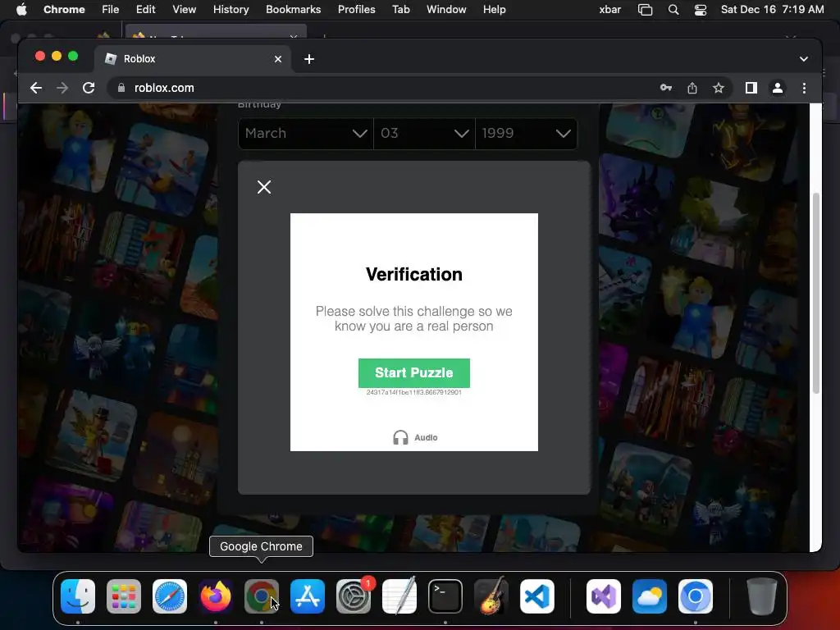Open the 03 day dropdown
The image size is (840, 630).
point(424,134)
